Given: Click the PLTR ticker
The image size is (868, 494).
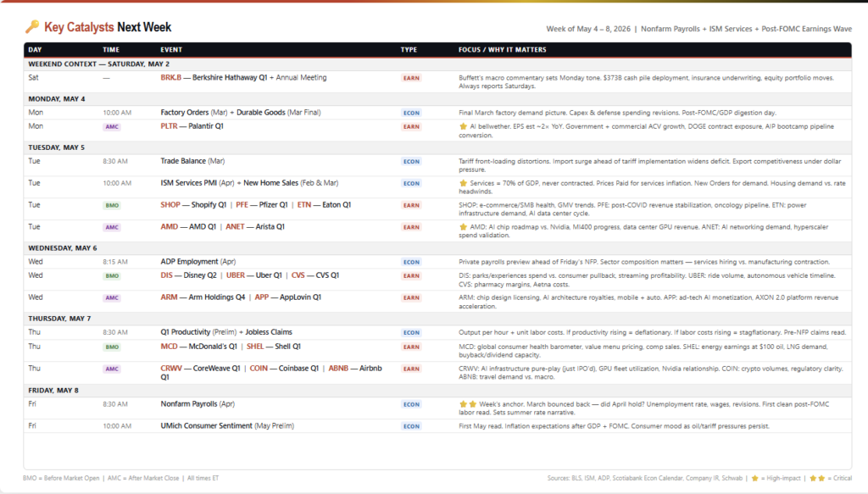Looking at the screenshot, I should coord(169,126).
